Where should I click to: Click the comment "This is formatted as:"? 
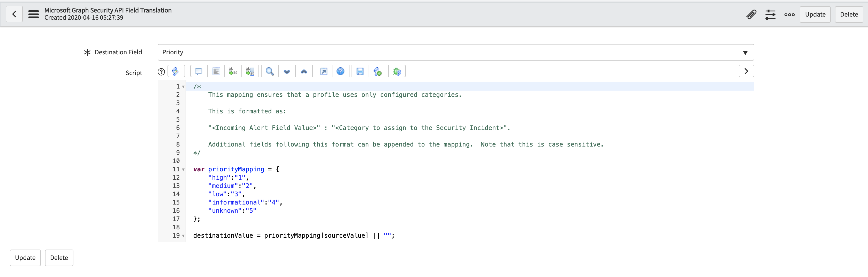point(247,111)
